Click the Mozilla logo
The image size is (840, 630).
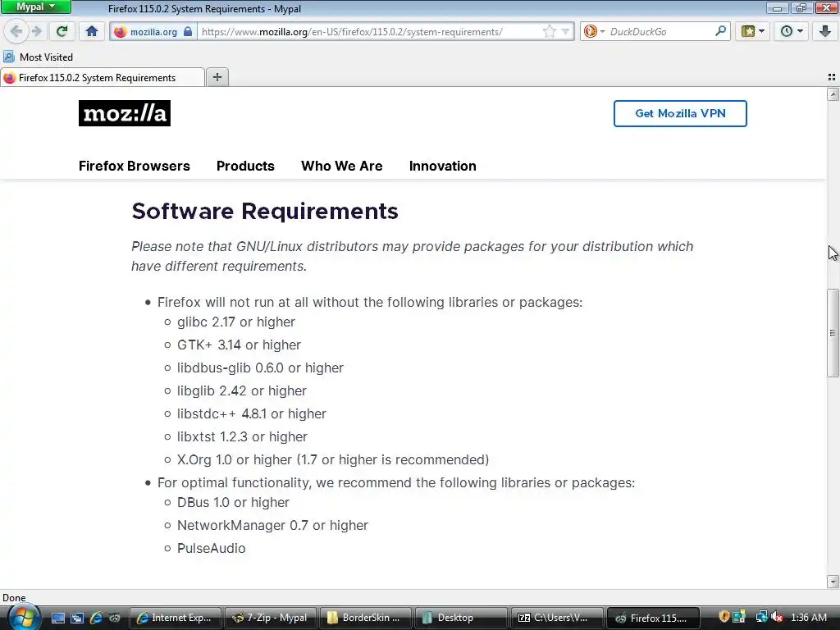(x=125, y=113)
